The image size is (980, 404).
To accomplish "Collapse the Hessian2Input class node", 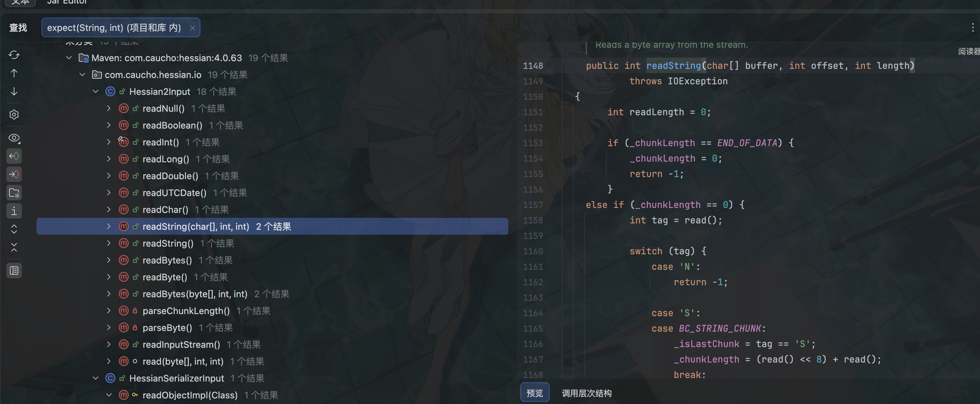I will click(x=96, y=92).
